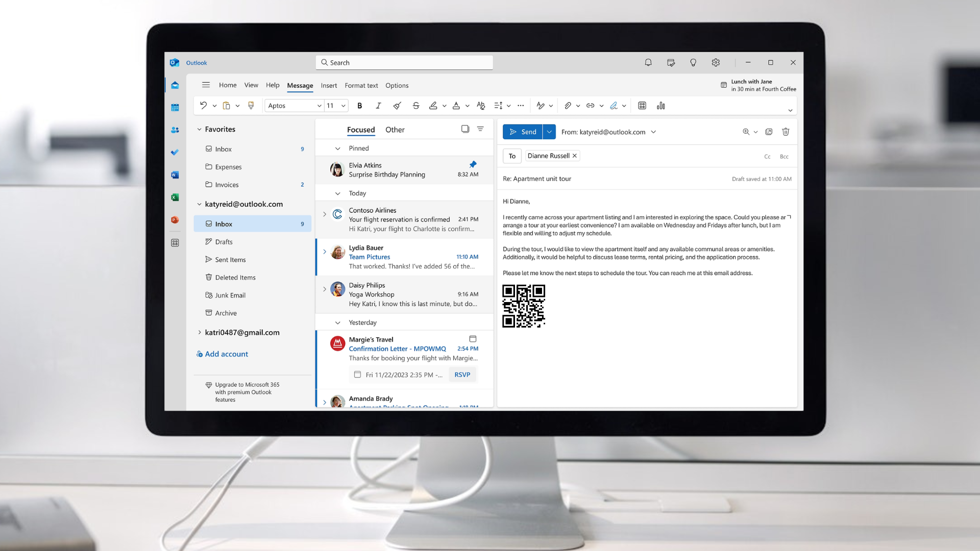
Task: Toggle Italic formatting
Action: (x=378, y=106)
